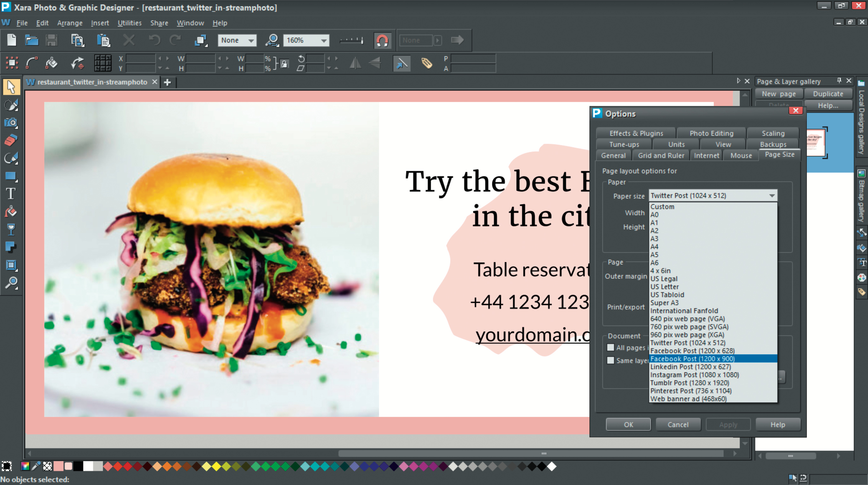Pick the white color swatch

[x=88, y=467]
